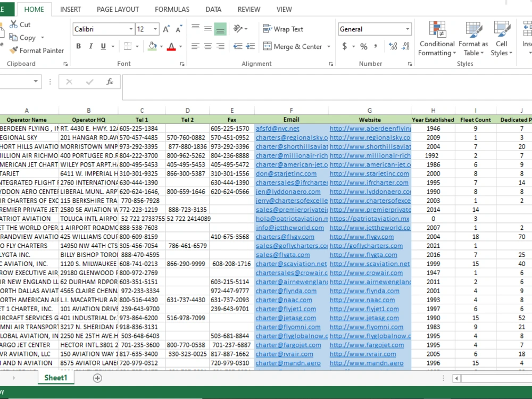Expand the Fill Color dropdown arrow
The image size is (532, 399).
(x=161, y=46)
